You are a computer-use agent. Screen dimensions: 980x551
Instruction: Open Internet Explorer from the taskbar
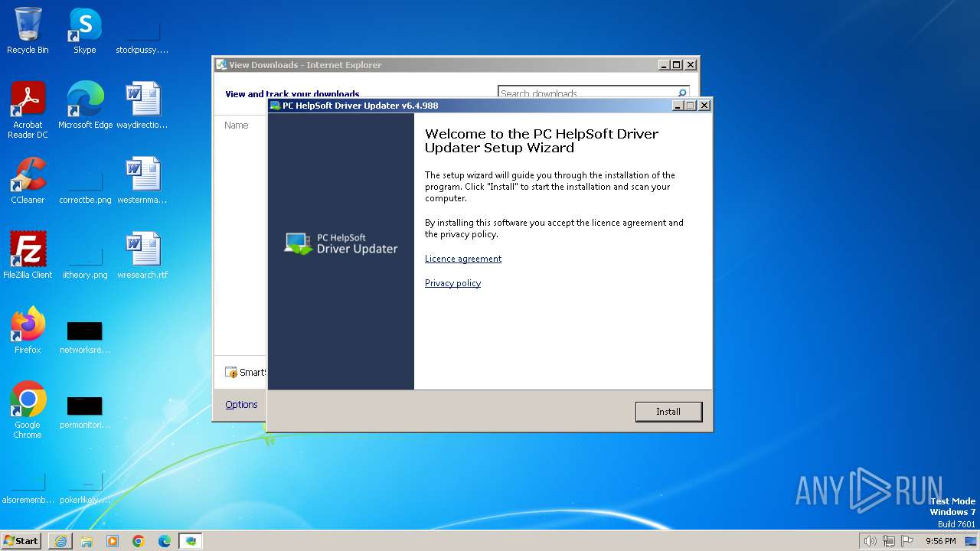pyautogui.click(x=60, y=541)
